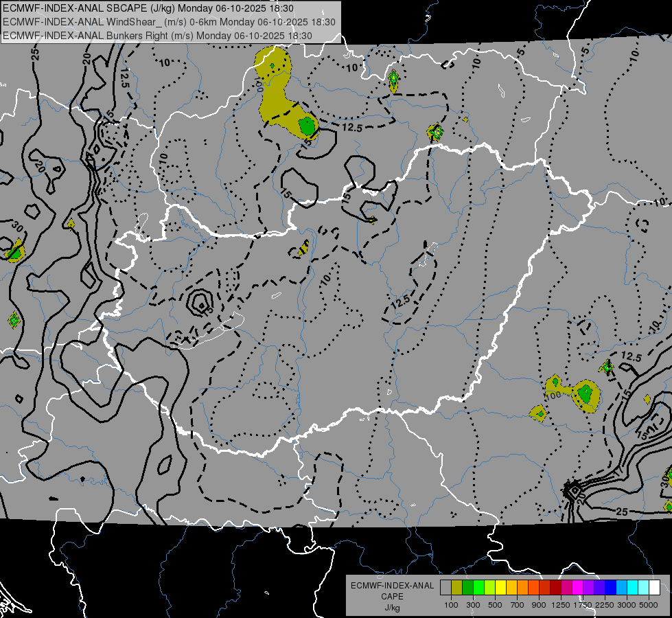Image resolution: width=672 pixels, height=618 pixels.
Task: Click the gray first legend swatch
Action: [x=445, y=588]
